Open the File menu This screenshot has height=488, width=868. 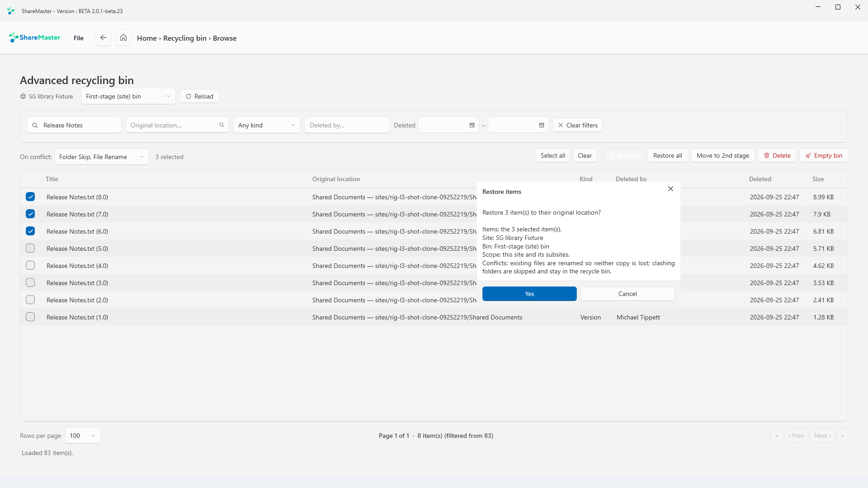point(79,38)
